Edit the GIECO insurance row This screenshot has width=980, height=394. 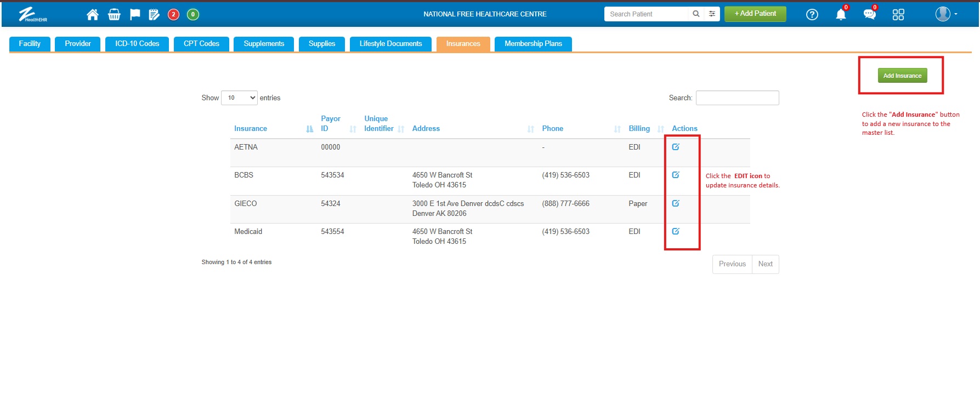point(676,203)
